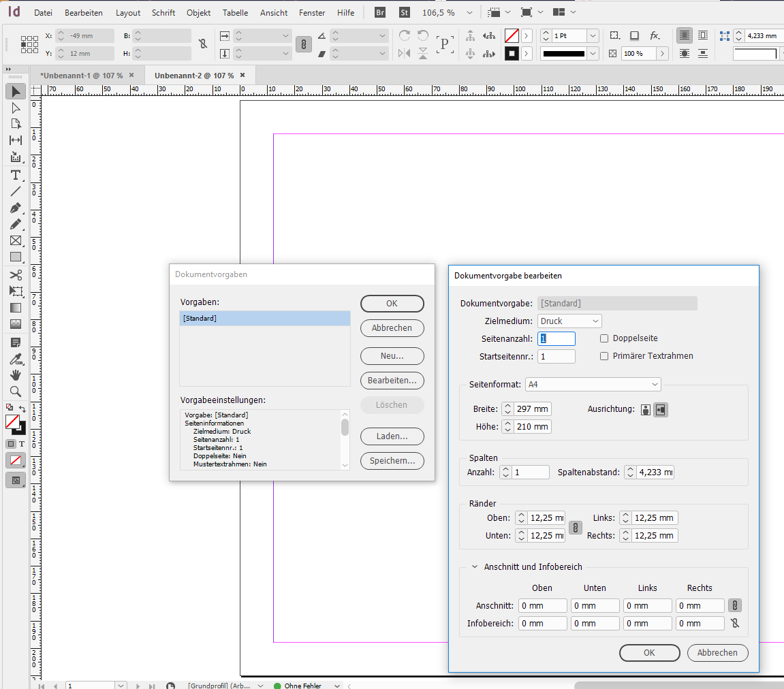
Task: Open the Objekt menu
Action: [x=198, y=13]
